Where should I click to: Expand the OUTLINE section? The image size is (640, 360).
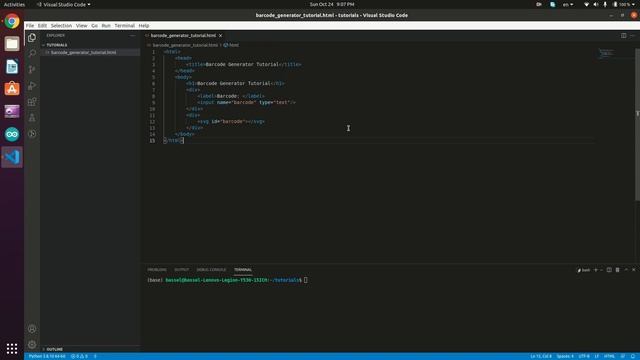click(x=54, y=349)
